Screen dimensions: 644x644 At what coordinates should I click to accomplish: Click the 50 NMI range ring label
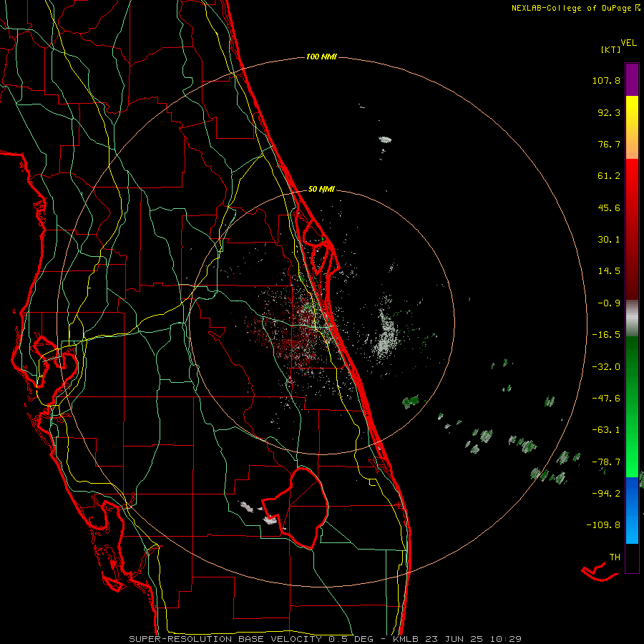click(321, 190)
